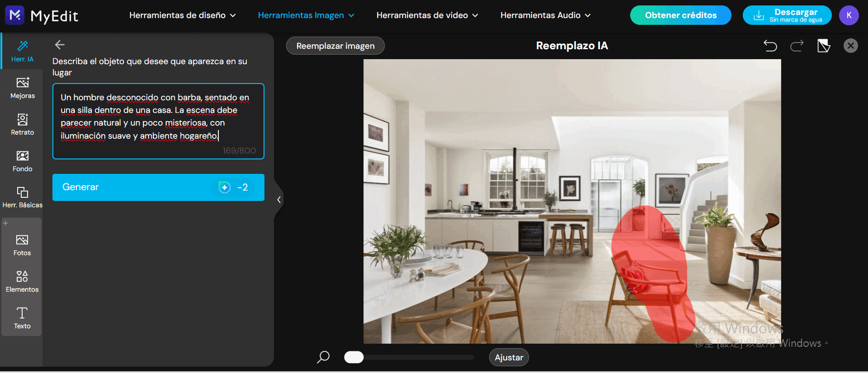
Task: Undo the last edit
Action: 770,46
